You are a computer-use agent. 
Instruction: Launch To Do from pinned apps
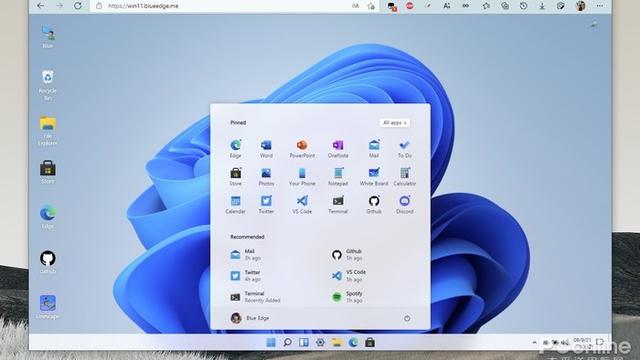pos(404,148)
